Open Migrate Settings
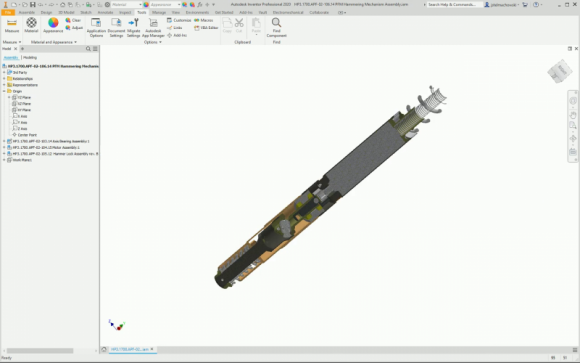Screen dimensions: 580x363 [134, 28]
